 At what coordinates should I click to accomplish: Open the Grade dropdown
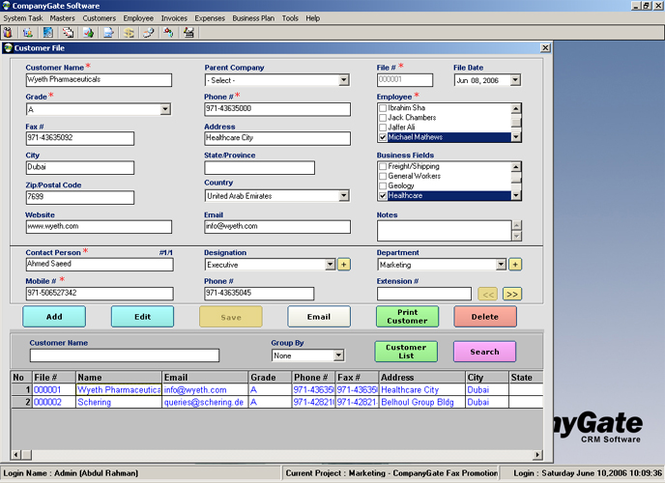click(165, 109)
